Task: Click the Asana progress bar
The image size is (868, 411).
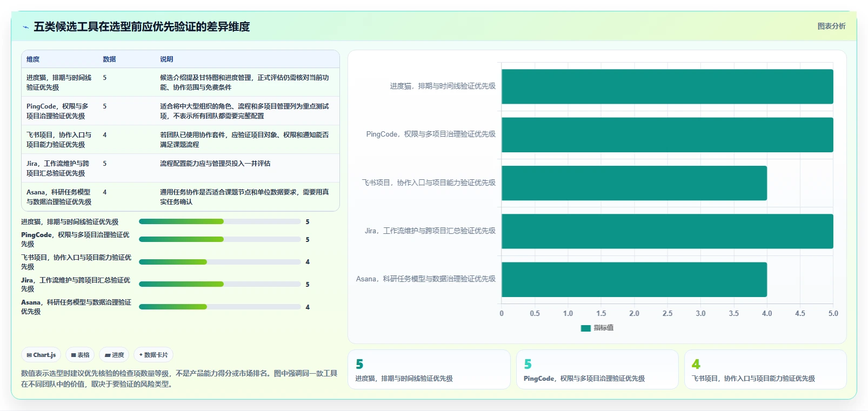Action: tap(220, 307)
